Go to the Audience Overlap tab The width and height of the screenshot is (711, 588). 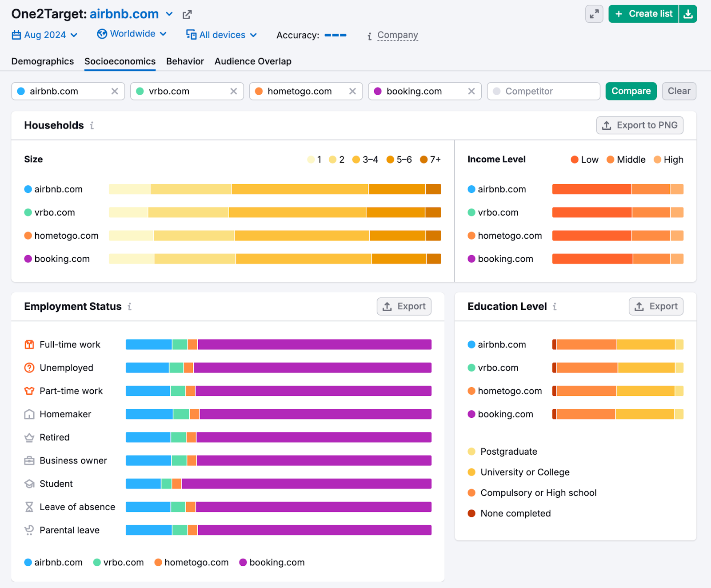(253, 61)
